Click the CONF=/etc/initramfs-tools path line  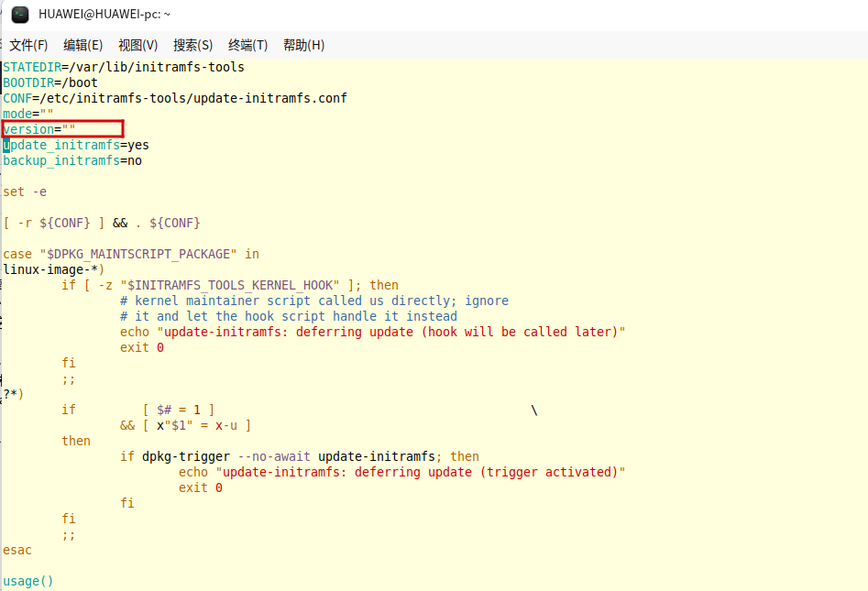(174, 98)
